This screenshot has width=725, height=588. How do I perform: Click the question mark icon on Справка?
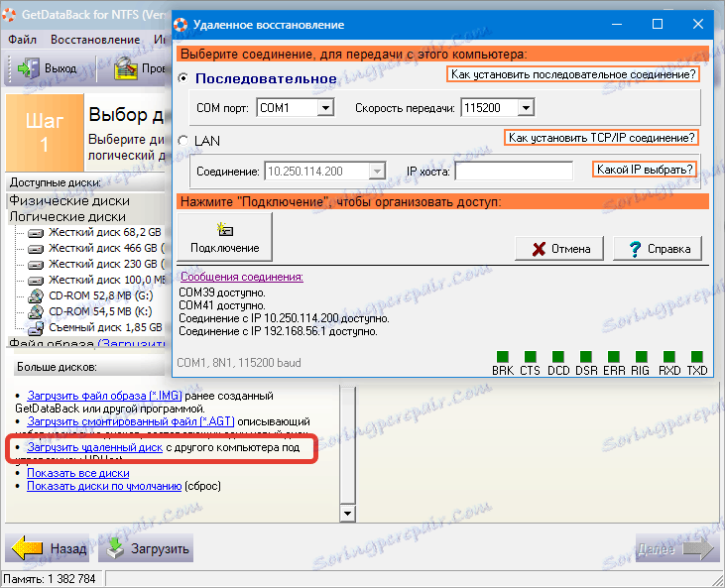636,249
